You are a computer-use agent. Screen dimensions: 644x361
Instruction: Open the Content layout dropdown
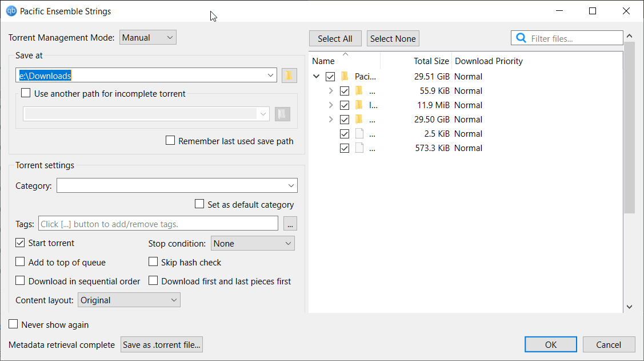129,300
